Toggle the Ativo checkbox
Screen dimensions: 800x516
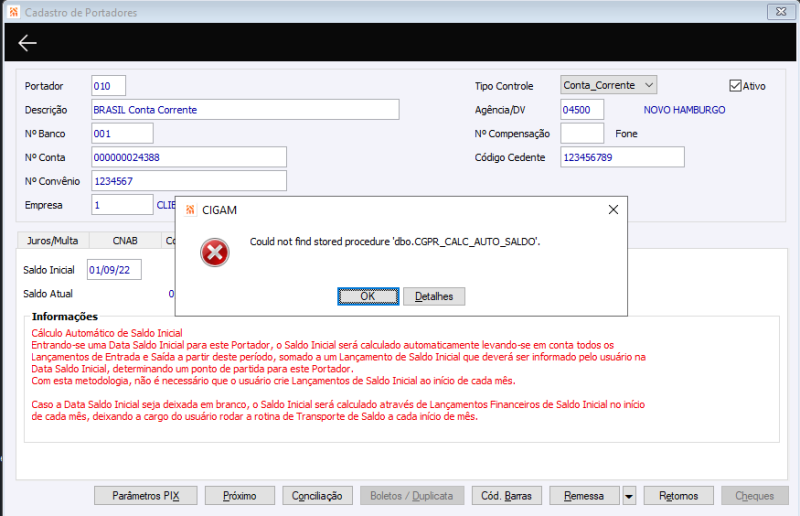(735, 86)
